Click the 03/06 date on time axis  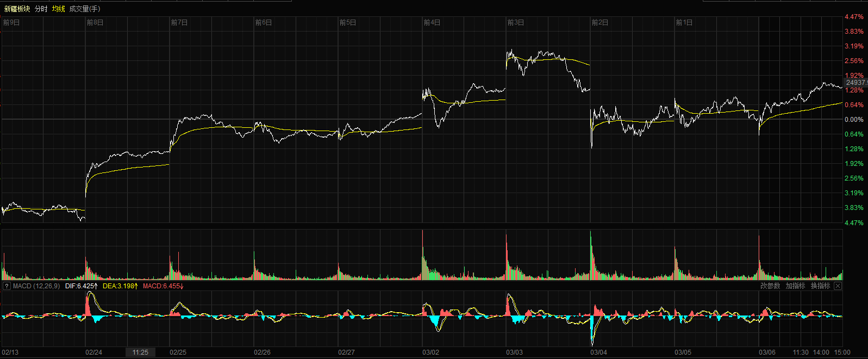click(767, 352)
